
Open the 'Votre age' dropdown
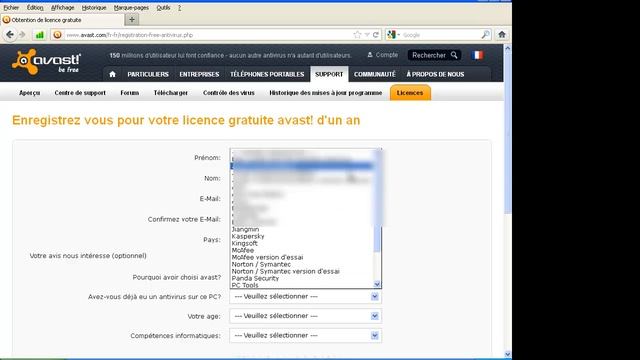305,316
